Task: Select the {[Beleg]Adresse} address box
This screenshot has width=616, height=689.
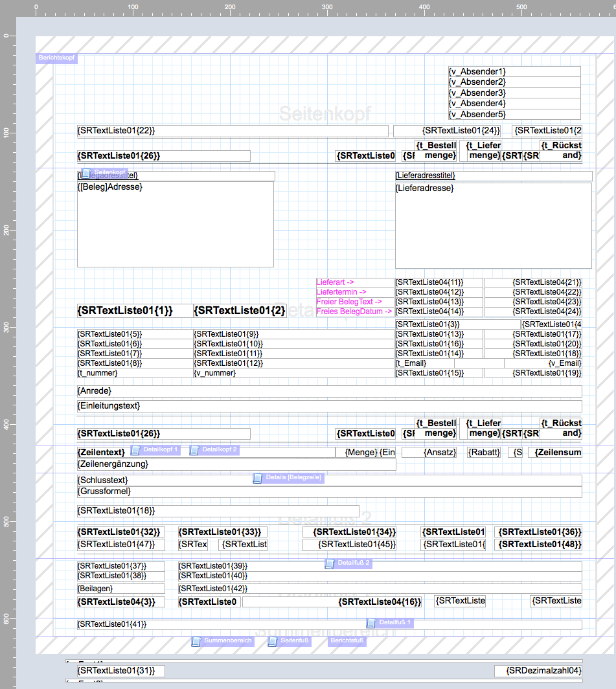Action: click(x=175, y=224)
